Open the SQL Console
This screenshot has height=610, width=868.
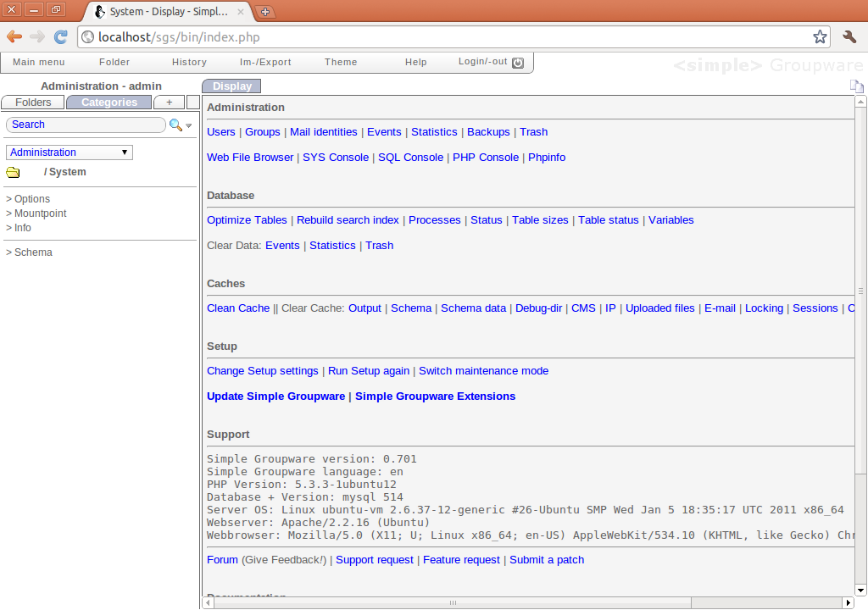point(411,158)
